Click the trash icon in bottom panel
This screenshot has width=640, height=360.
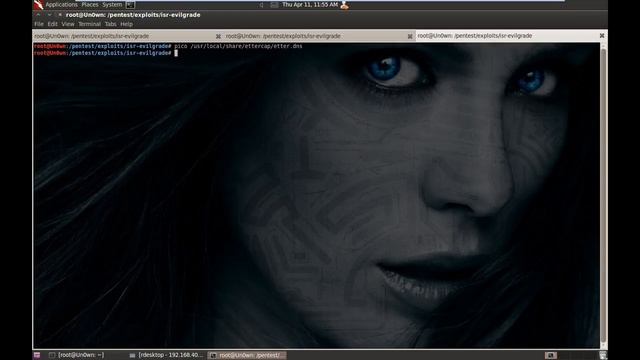coord(603,355)
